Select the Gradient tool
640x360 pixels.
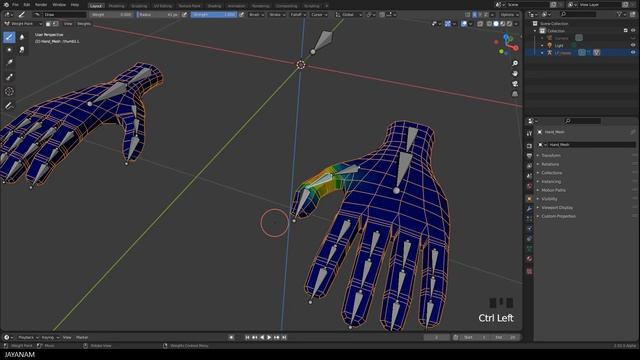pos(9,62)
